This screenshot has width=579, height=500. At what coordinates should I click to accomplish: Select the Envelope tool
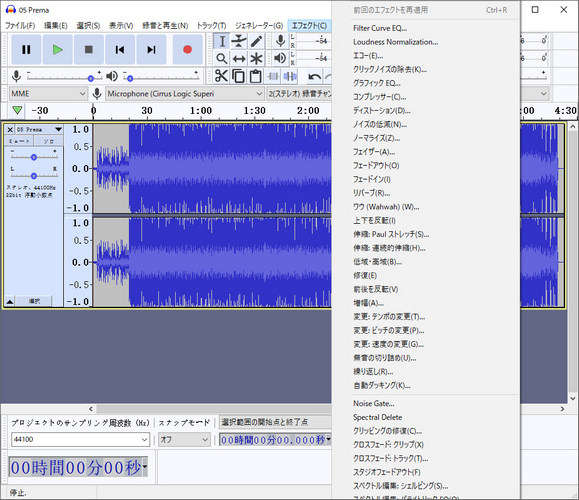[x=239, y=41]
